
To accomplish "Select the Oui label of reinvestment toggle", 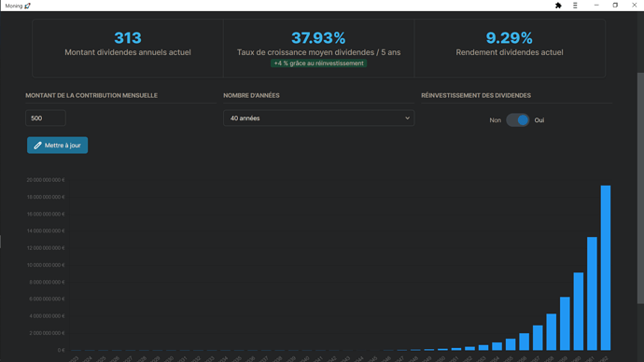I will click(539, 120).
